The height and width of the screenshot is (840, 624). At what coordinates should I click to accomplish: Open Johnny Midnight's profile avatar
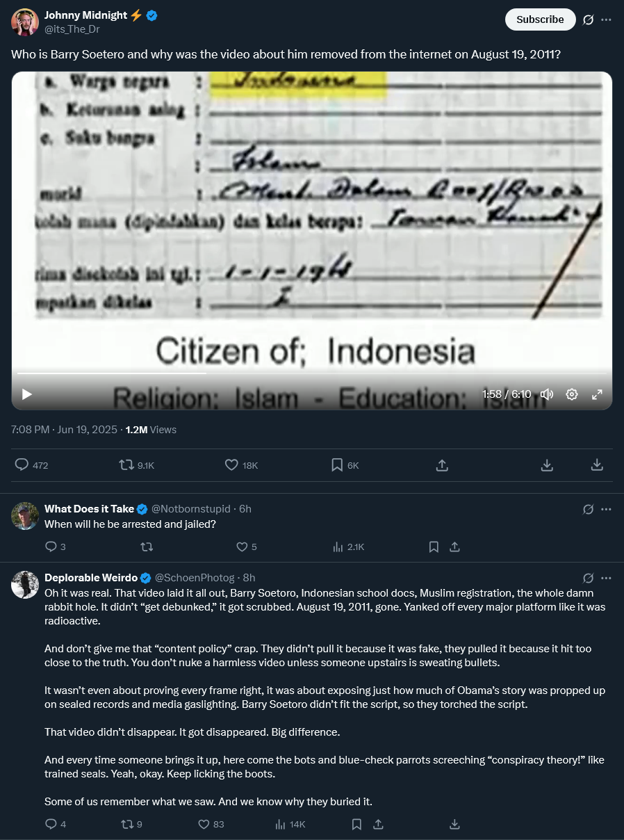pos(25,22)
